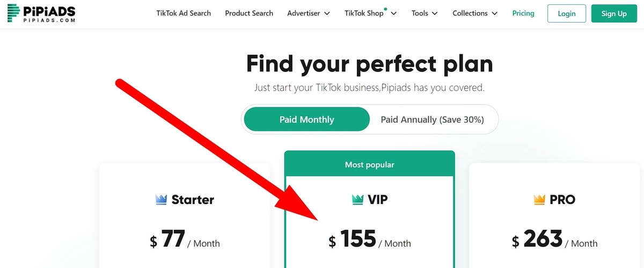Click the green VIP crown icon
644x268 pixels.
tap(357, 200)
